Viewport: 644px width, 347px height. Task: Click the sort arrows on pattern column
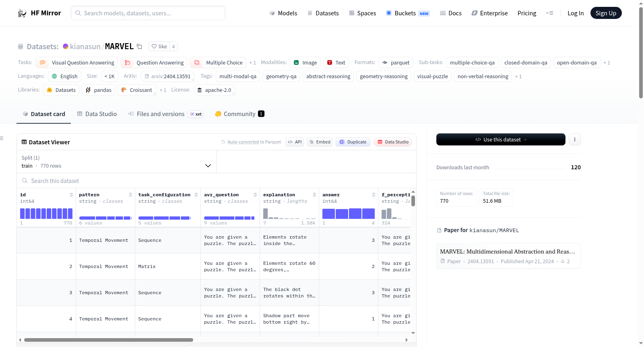[130, 195]
